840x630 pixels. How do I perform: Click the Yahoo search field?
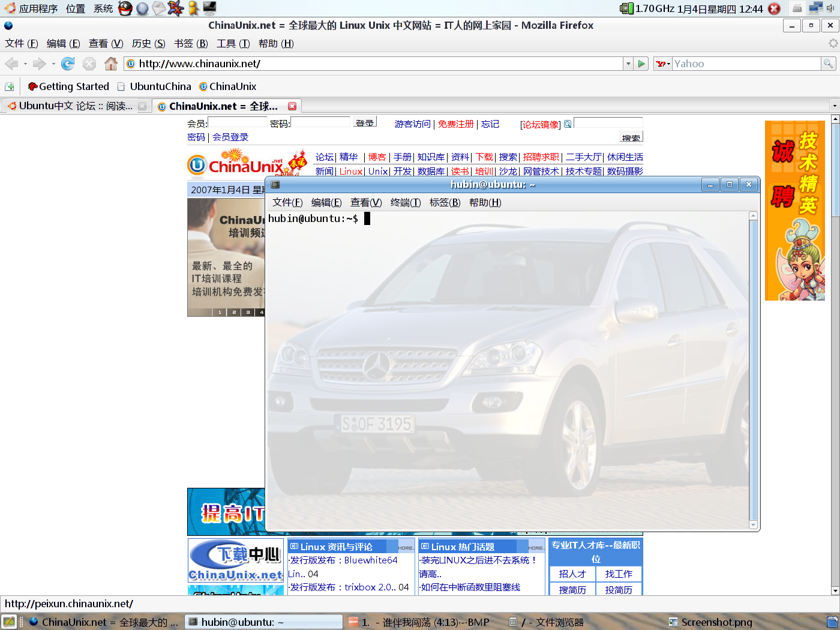[746, 64]
